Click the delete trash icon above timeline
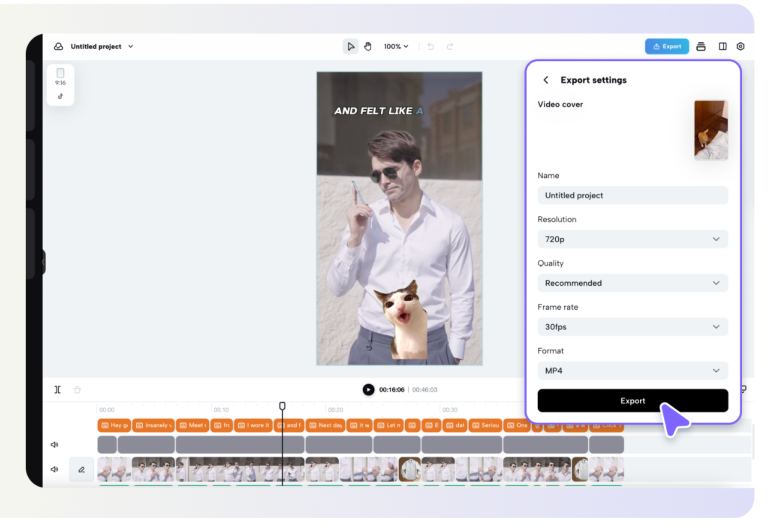768x529 pixels. coord(77,390)
